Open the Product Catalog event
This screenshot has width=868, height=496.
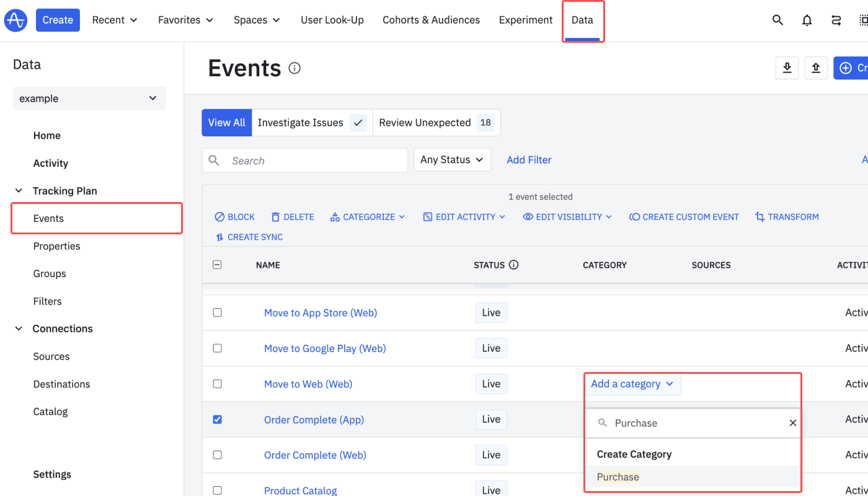pos(301,490)
